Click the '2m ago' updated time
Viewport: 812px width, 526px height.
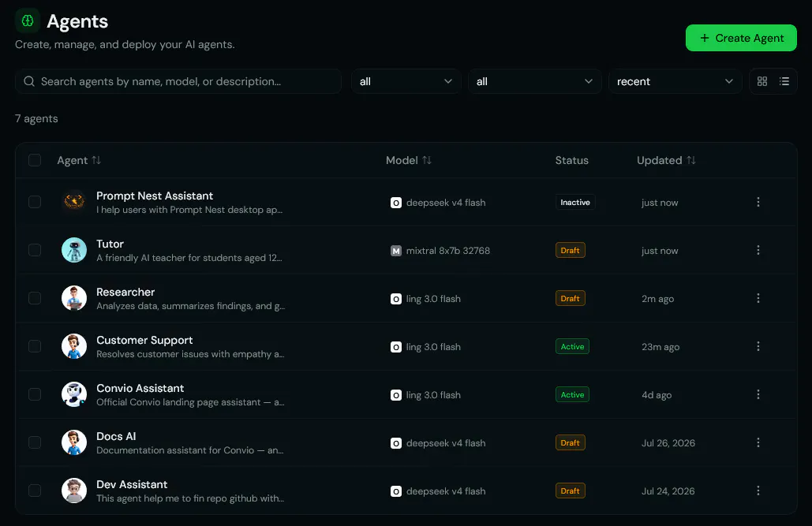click(x=657, y=299)
